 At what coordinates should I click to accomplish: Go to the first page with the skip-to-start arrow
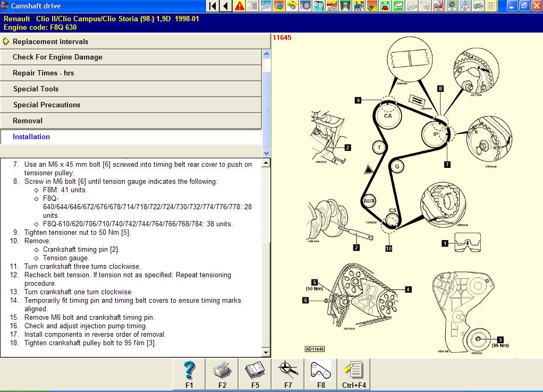213,6
